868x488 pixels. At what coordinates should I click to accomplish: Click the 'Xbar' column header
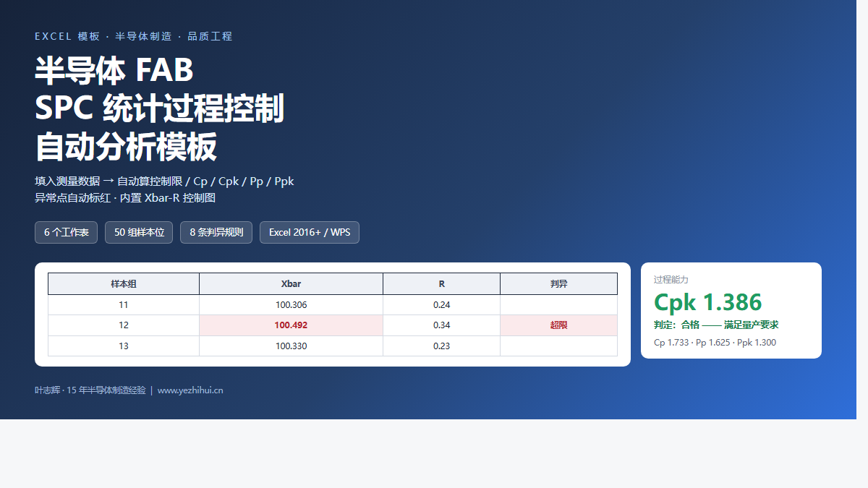coord(292,284)
